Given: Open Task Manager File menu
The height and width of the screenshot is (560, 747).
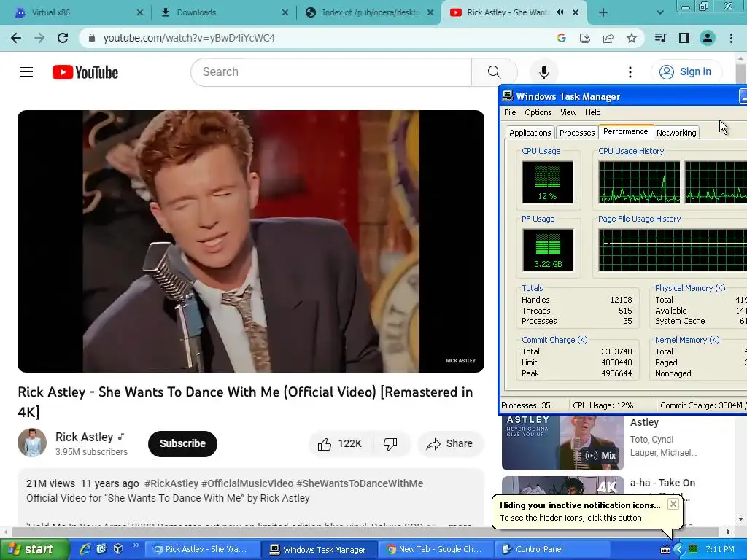Looking at the screenshot, I should coord(510,112).
